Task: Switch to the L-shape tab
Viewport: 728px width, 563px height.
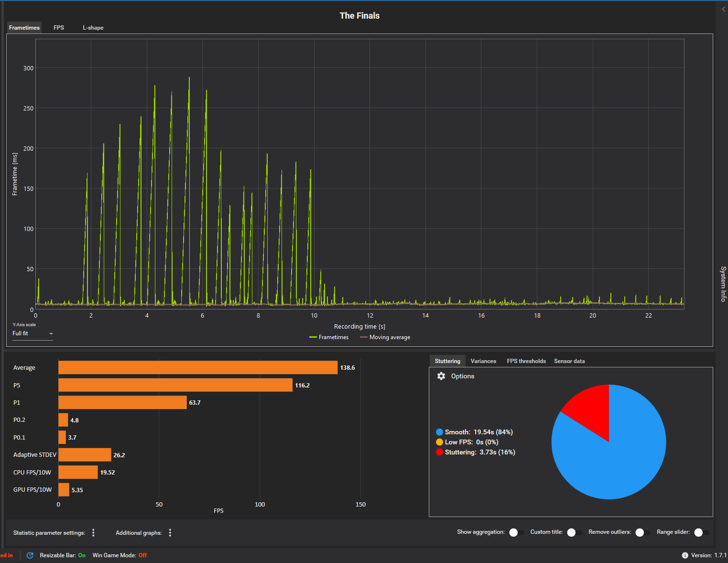Action: tap(93, 28)
